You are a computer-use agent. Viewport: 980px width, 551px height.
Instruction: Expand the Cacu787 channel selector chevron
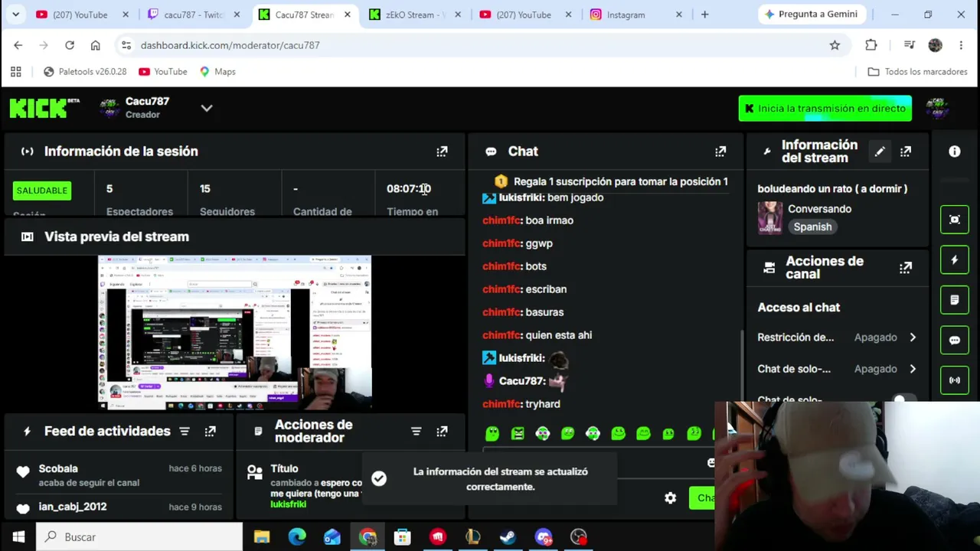click(207, 108)
